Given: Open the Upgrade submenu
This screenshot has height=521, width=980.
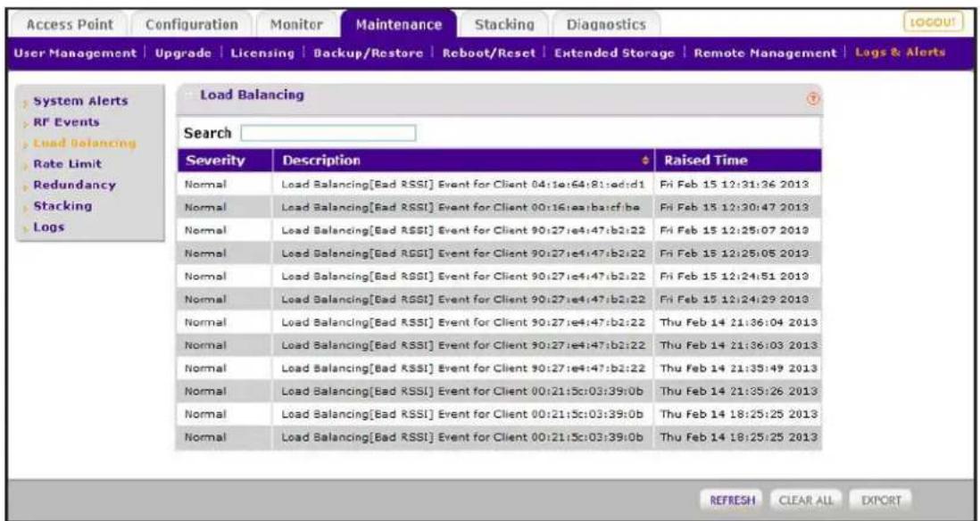Looking at the screenshot, I should point(183,54).
